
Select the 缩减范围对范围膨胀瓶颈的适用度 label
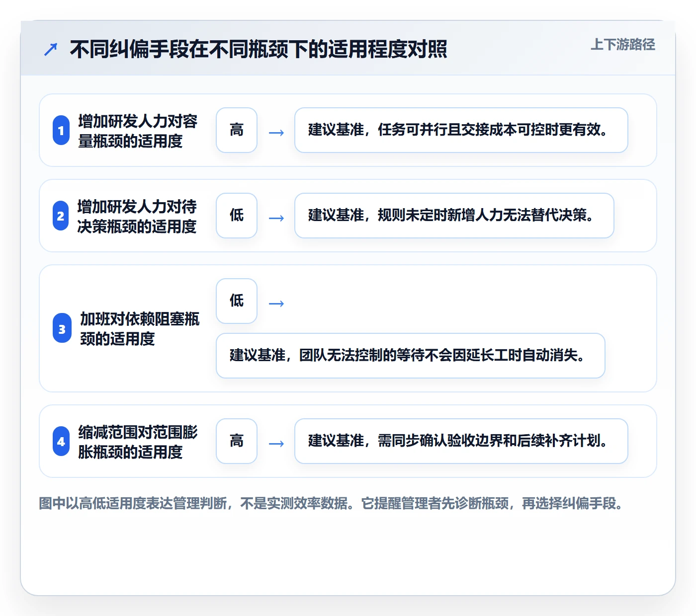click(x=138, y=442)
